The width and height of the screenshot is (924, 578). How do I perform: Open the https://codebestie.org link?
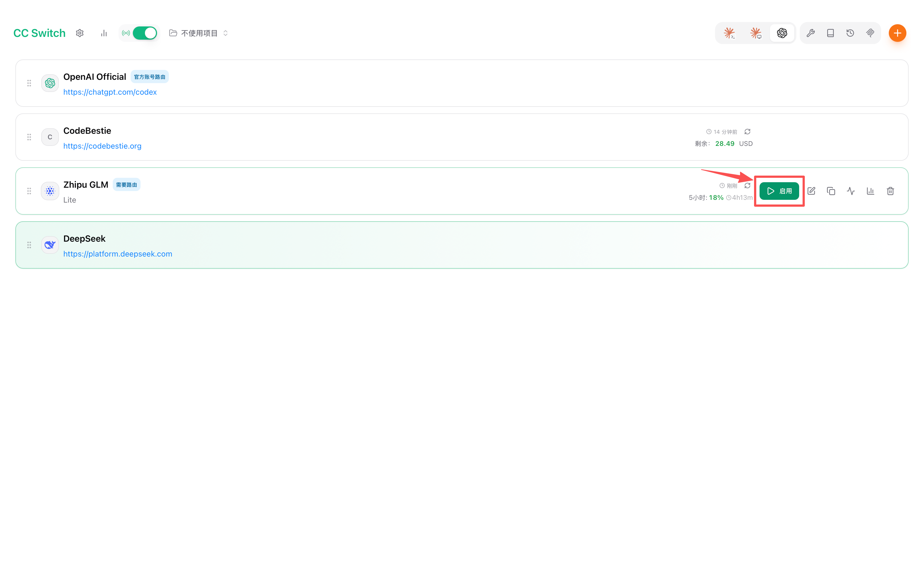pos(102,146)
